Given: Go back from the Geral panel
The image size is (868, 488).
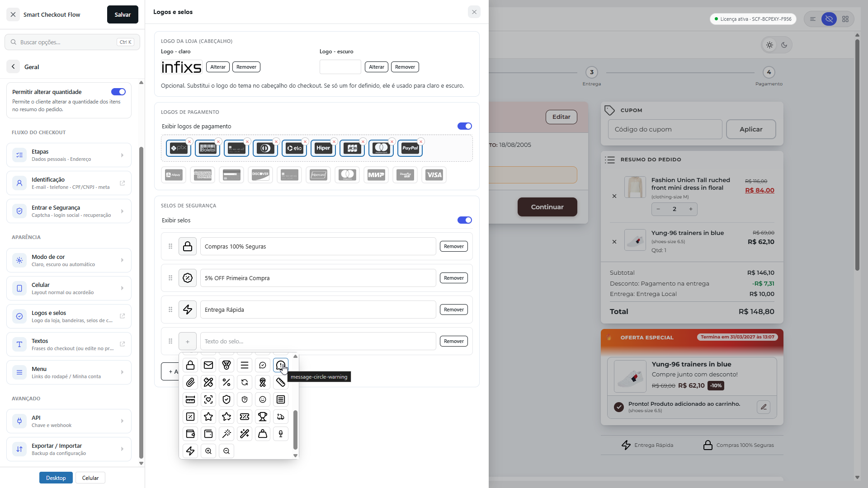Looking at the screenshot, I should 13,67.
